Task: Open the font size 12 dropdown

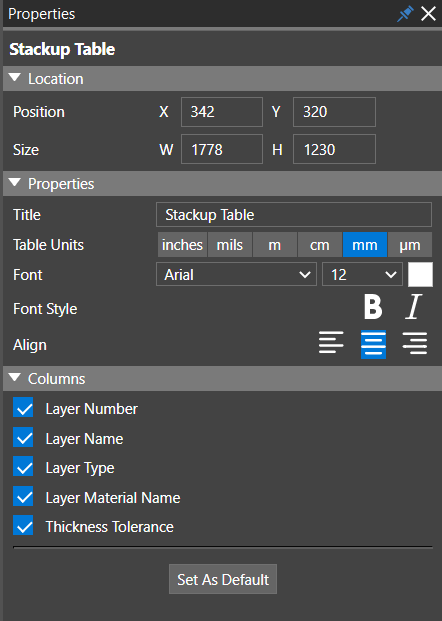Action: 362,274
